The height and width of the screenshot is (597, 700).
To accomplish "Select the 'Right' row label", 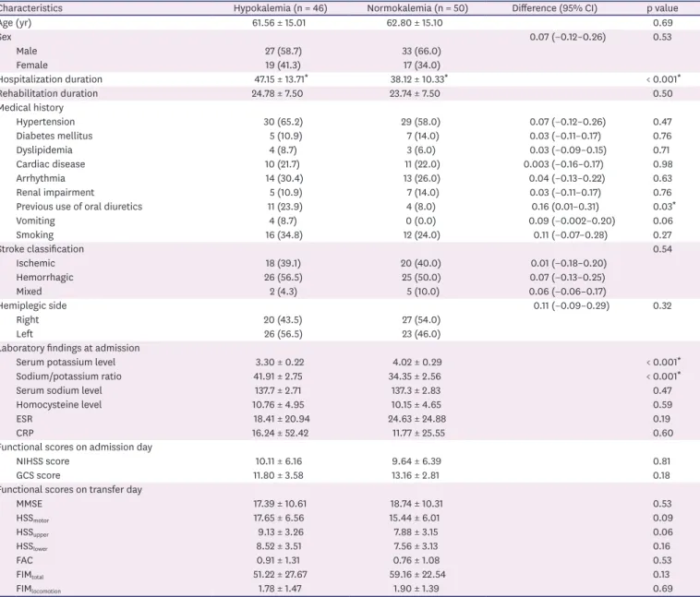I will (27, 320).
